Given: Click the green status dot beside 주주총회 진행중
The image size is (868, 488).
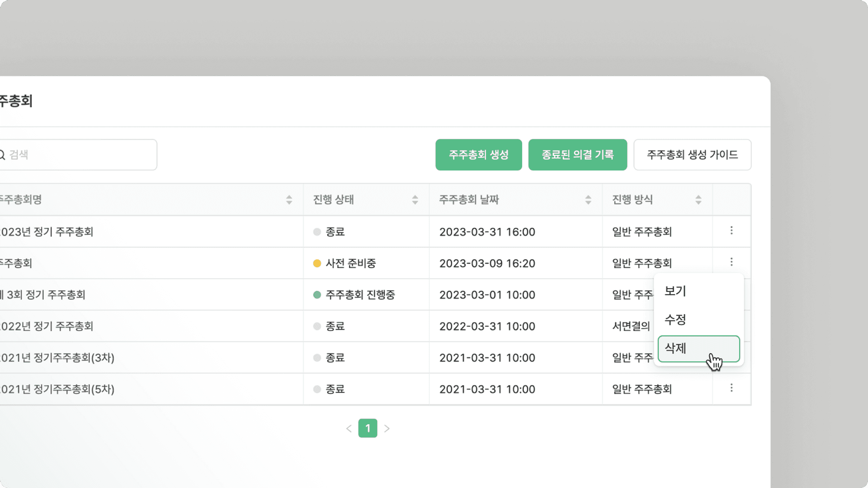Looking at the screenshot, I should [x=316, y=295].
